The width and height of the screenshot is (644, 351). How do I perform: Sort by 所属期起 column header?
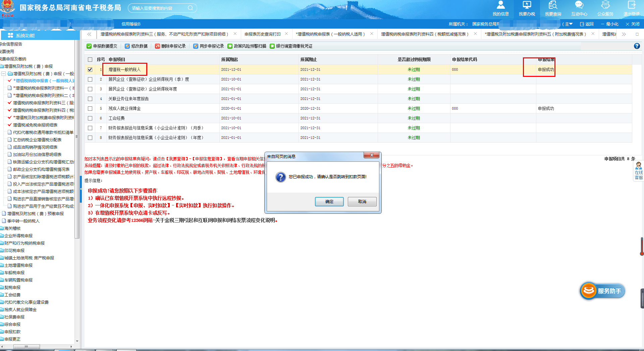coord(229,59)
